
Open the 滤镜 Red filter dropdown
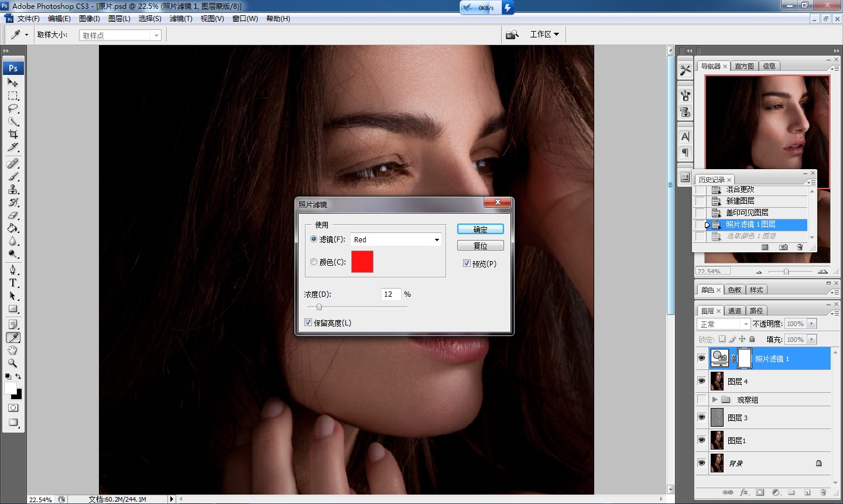pos(396,239)
